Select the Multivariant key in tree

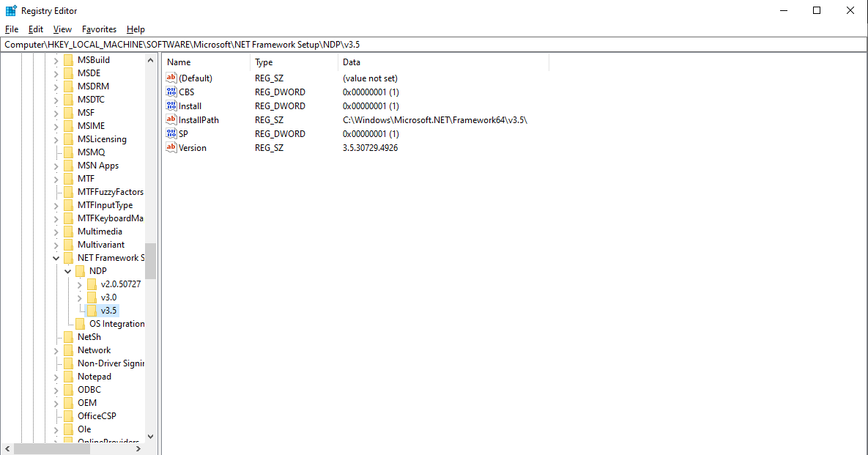click(x=101, y=245)
